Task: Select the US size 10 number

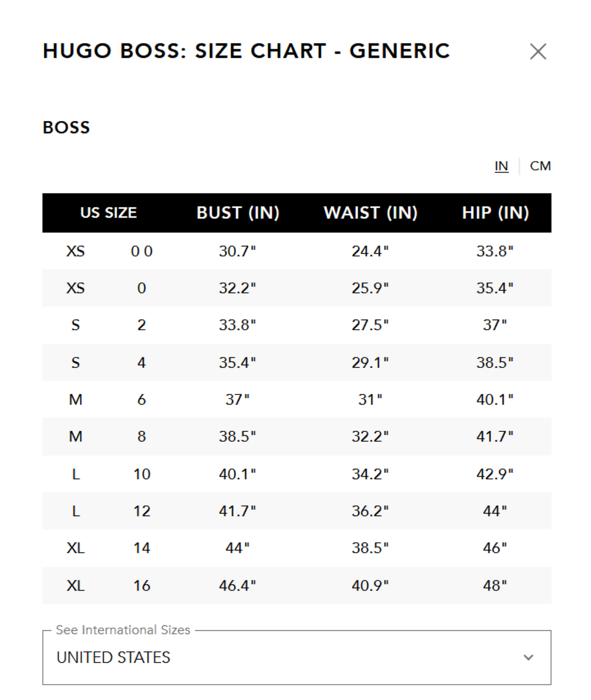Action: pos(142,474)
